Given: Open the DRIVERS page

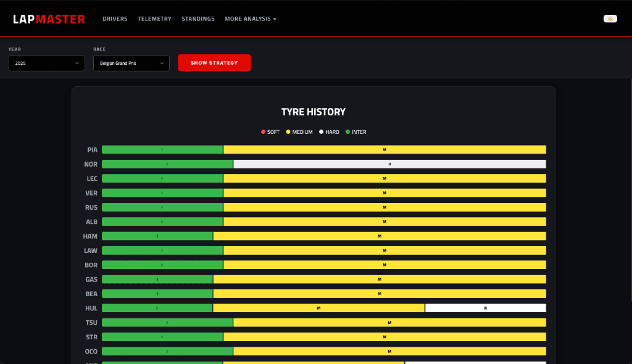Looking at the screenshot, I should coord(115,19).
